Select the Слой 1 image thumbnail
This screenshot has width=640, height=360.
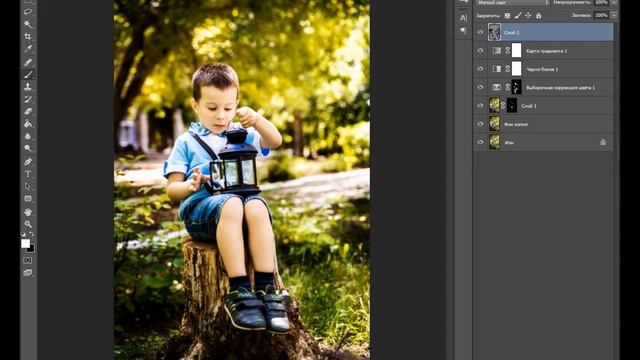point(494,105)
